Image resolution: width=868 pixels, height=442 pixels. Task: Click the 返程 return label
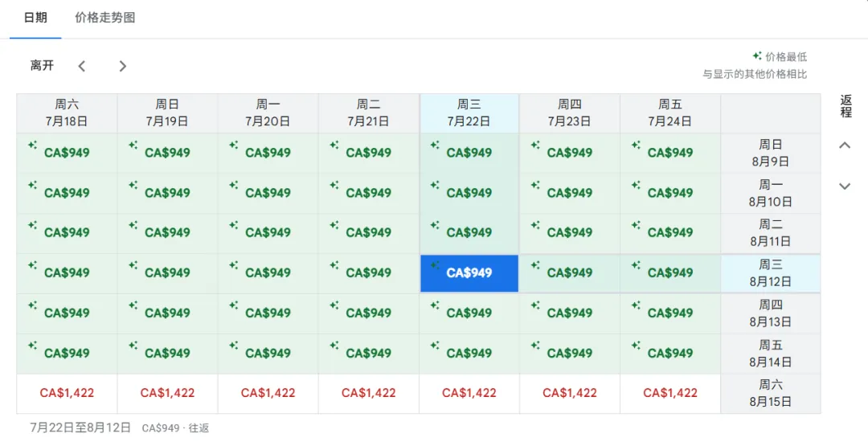(x=845, y=106)
